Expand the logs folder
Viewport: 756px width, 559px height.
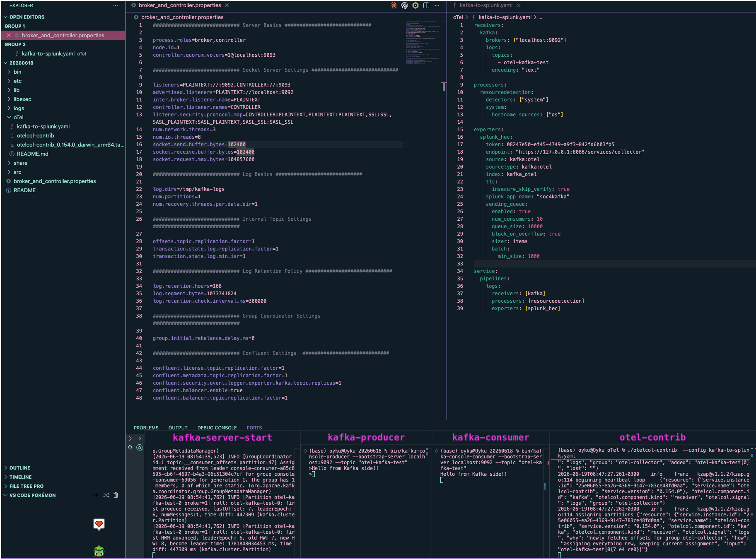pyautogui.click(x=9, y=108)
